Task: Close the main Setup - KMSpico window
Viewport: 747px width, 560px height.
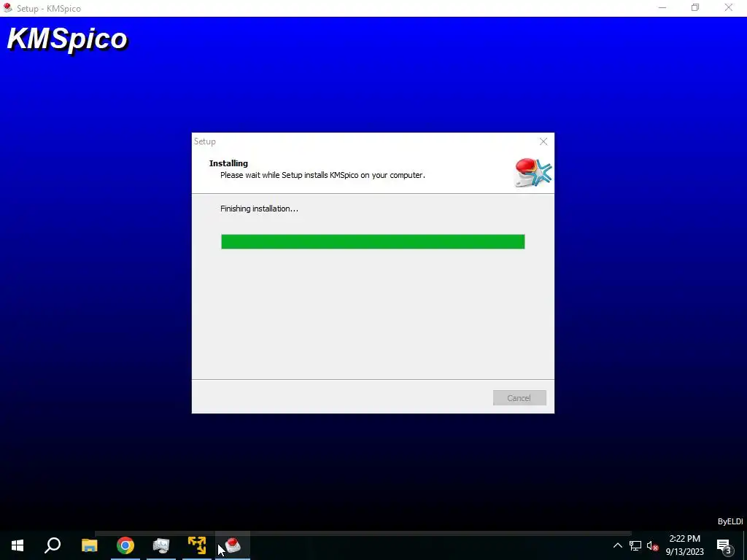Action: pos(729,8)
